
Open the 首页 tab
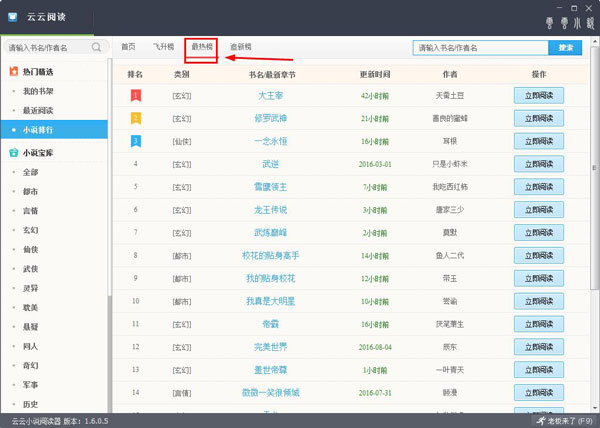(x=128, y=47)
